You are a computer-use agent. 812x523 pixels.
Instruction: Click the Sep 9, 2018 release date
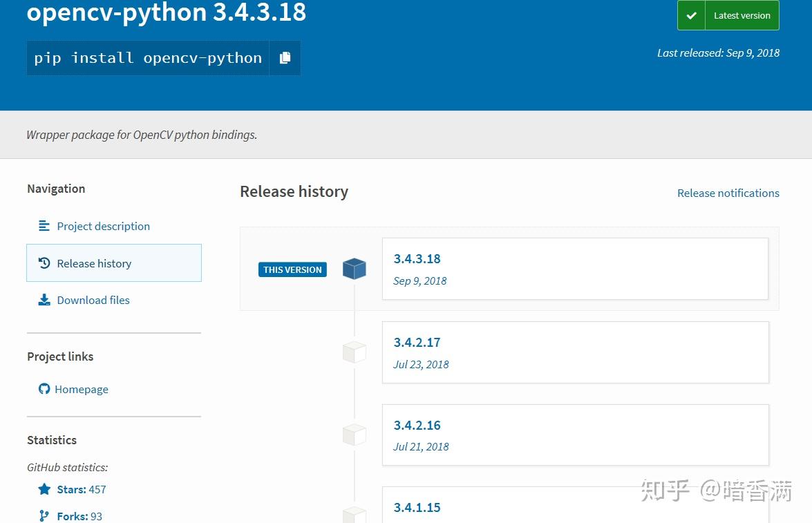pos(419,281)
